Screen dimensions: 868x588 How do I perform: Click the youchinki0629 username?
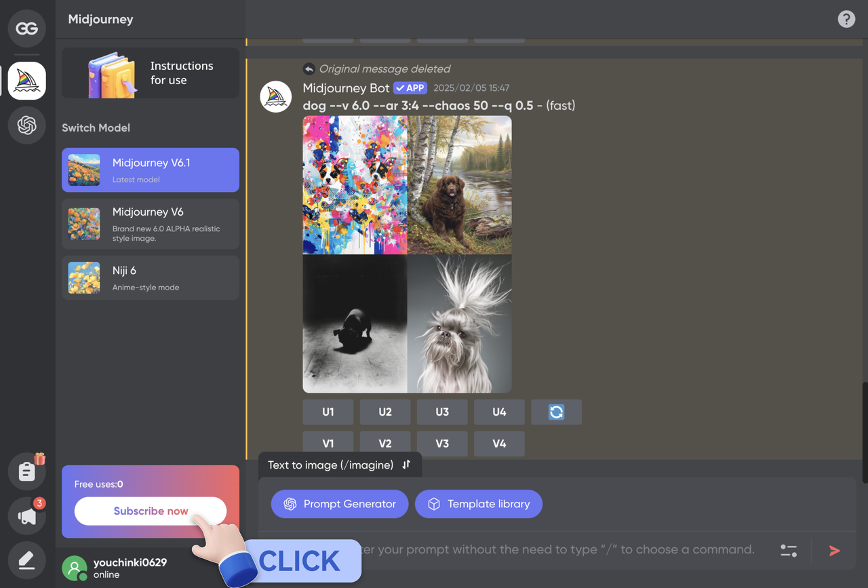click(x=130, y=562)
